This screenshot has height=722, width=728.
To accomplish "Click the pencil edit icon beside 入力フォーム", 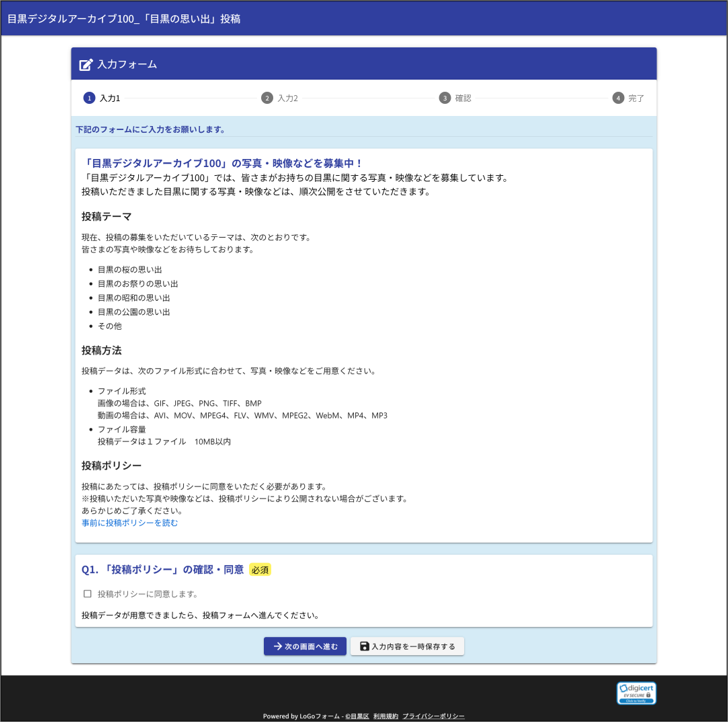I will pos(86,64).
